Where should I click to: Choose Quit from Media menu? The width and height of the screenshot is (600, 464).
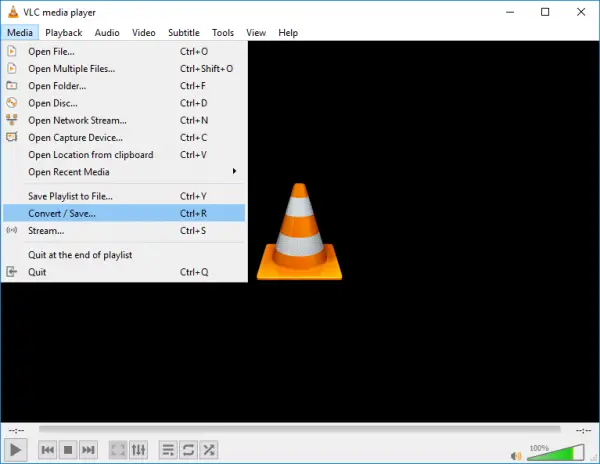tap(124, 272)
